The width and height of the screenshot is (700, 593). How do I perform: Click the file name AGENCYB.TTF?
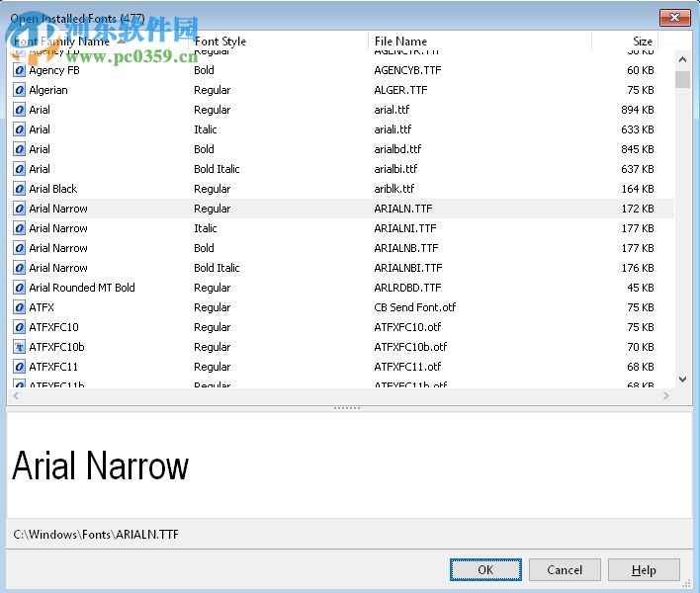(407, 70)
